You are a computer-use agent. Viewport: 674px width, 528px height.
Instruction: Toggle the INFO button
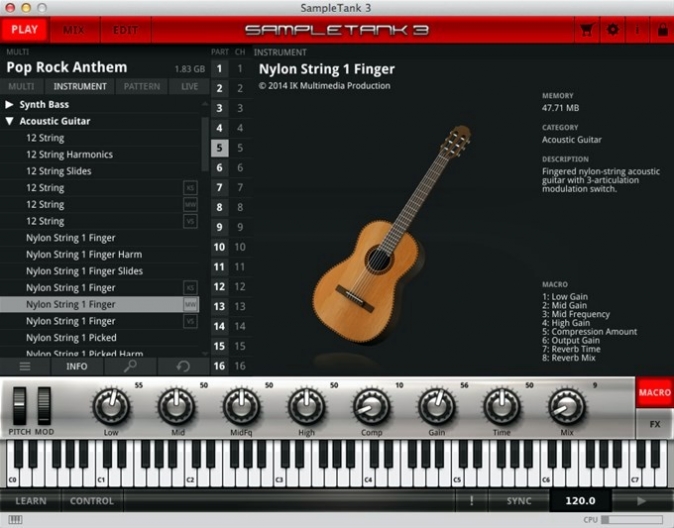(77, 366)
